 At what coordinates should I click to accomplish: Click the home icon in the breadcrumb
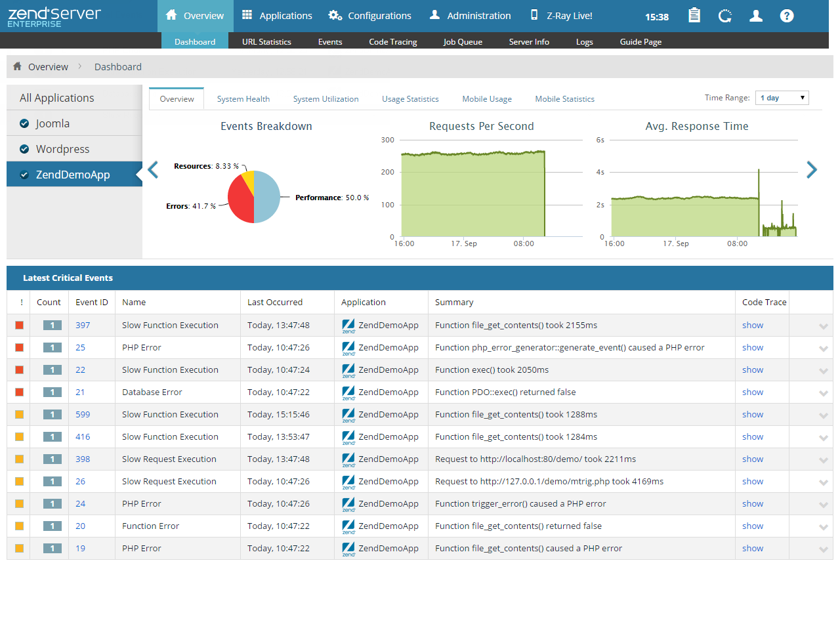point(18,66)
